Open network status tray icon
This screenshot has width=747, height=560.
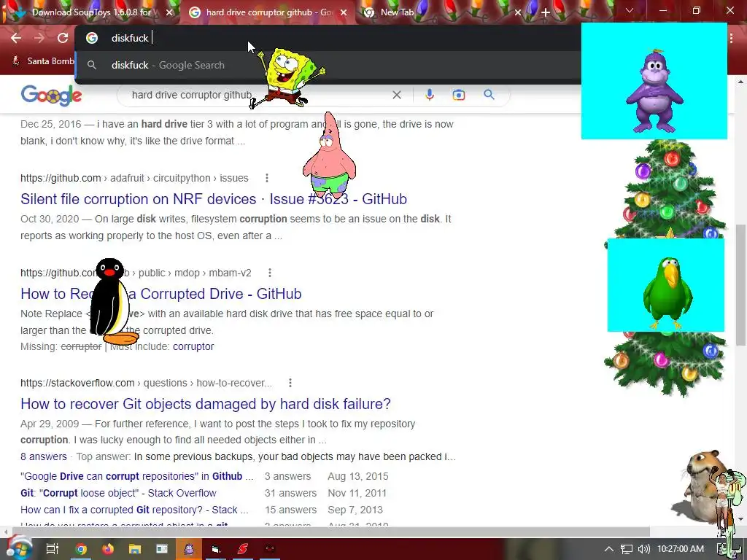[x=627, y=549]
